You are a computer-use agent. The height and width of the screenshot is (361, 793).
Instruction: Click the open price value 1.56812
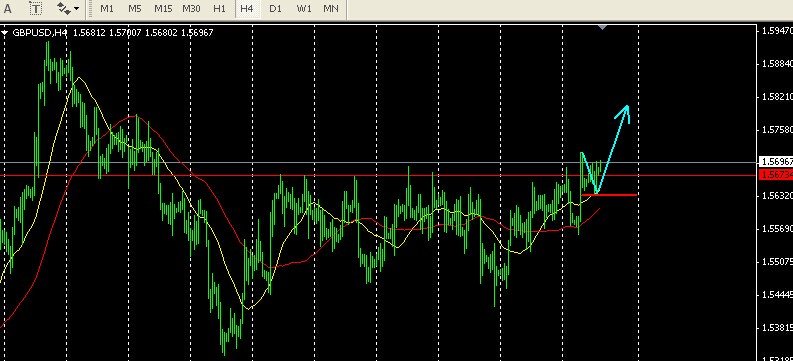coord(89,33)
